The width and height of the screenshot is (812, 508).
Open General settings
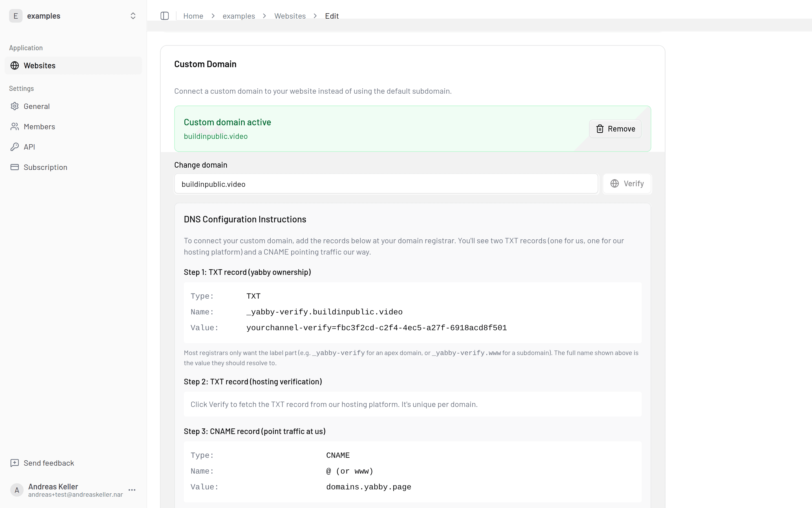click(73, 106)
